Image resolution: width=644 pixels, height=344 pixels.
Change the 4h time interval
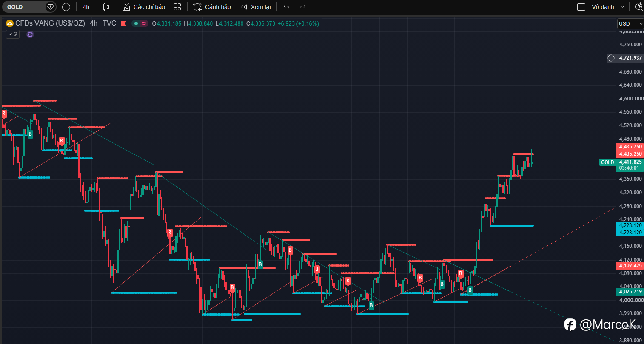click(86, 7)
